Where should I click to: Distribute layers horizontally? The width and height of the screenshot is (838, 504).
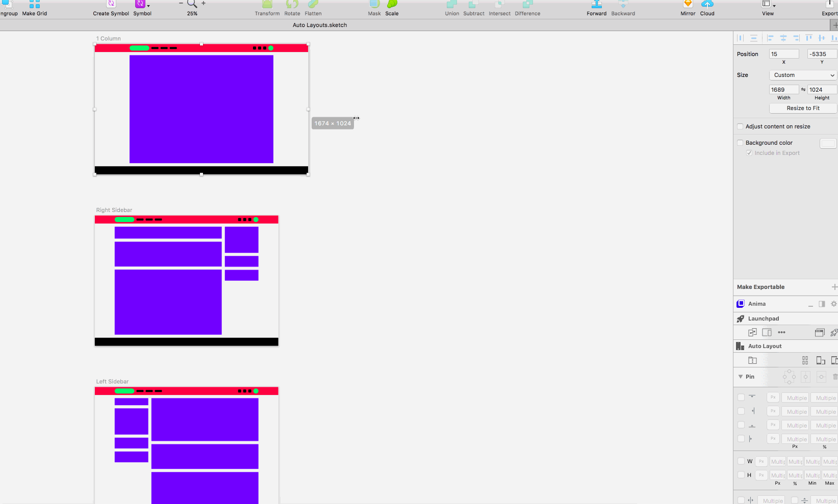click(x=741, y=38)
